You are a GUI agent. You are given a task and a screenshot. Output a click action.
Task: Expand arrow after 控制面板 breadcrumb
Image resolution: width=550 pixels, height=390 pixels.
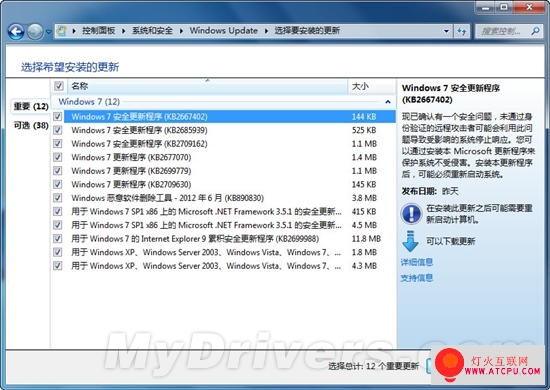coord(123,31)
